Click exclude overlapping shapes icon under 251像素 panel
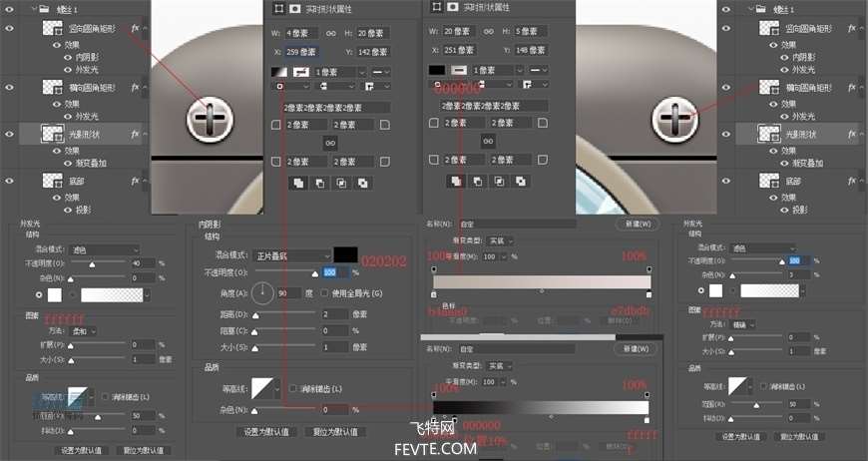This screenshot has width=868, height=461. [x=521, y=182]
